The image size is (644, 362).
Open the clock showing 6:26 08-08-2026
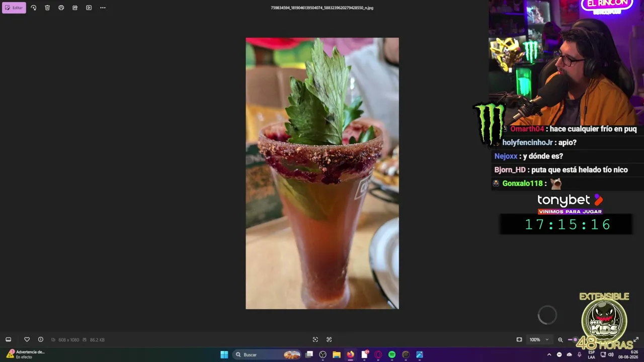click(629, 354)
